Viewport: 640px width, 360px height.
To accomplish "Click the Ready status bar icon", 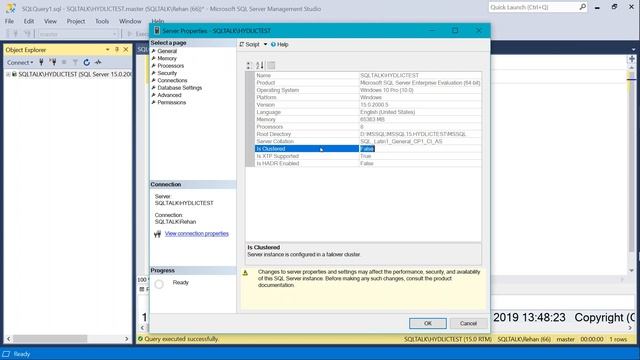I will (6, 354).
